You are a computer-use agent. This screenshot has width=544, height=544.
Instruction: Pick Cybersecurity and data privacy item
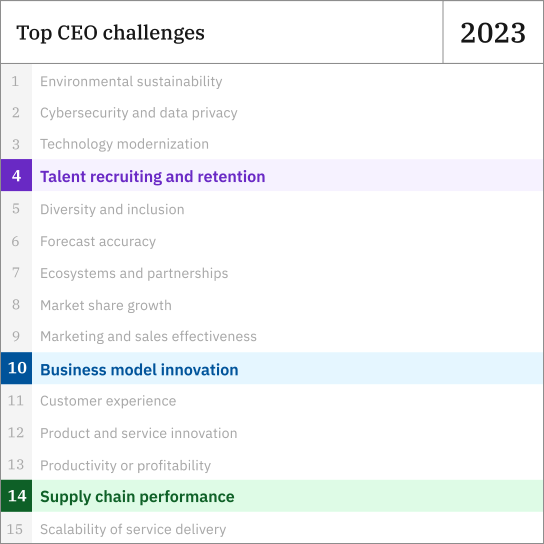pos(139,113)
